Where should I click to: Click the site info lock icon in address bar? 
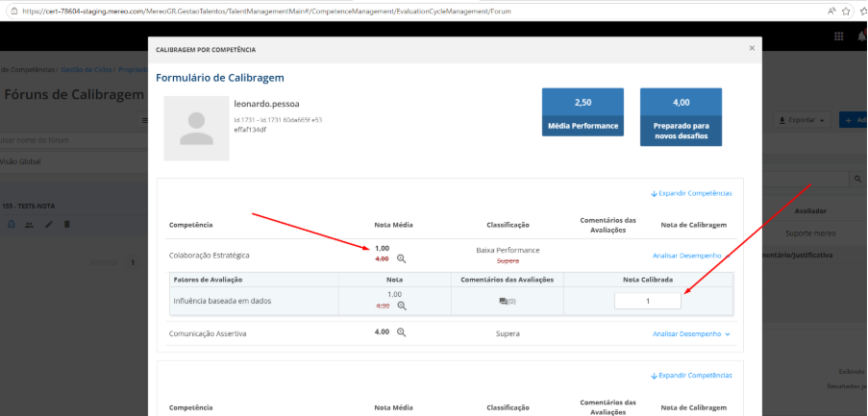13,12
